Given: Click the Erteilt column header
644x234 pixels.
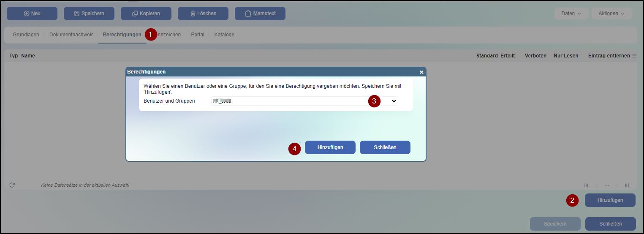Looking at the screenshot, I should coord(508,56).
